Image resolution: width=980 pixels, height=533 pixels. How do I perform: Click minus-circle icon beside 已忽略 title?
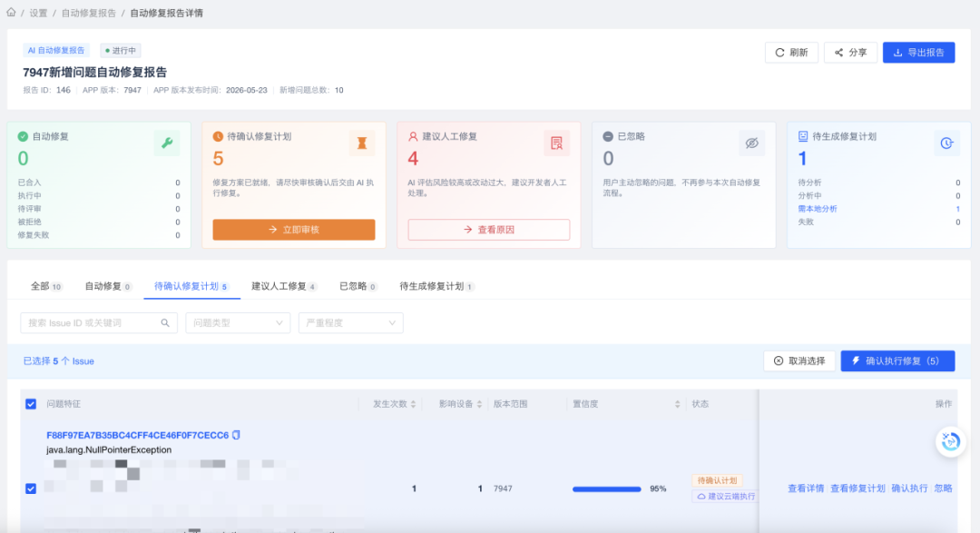[608, 136]
